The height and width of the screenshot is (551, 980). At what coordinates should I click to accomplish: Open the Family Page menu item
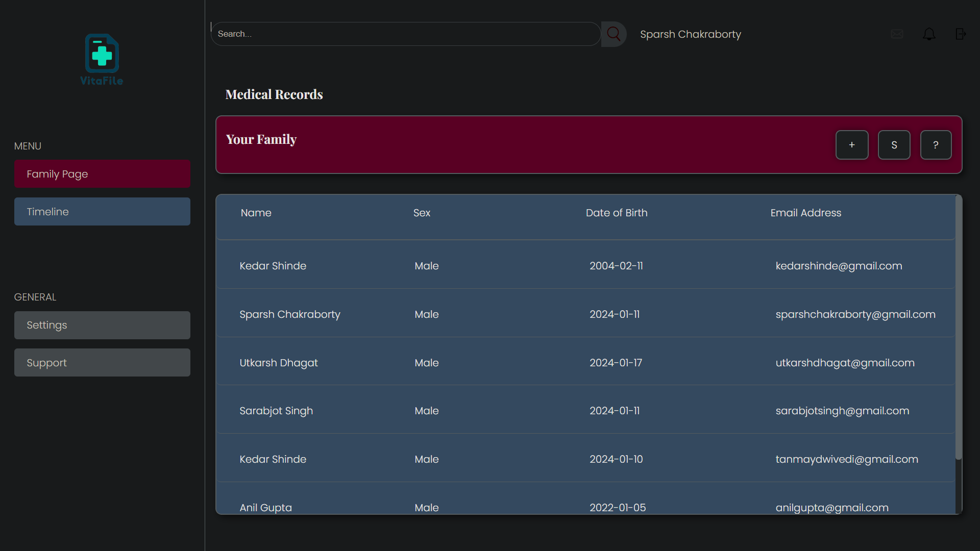pyautogui.click(x=102, y=174)
